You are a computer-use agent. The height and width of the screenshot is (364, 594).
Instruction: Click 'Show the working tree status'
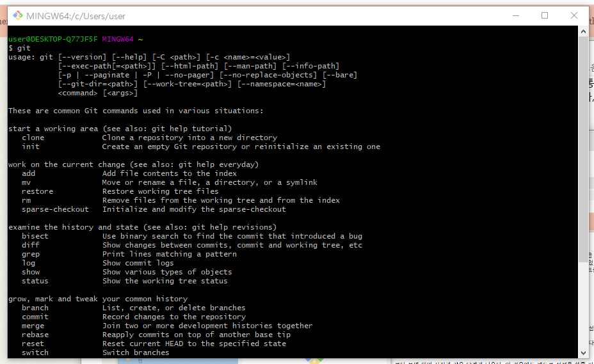pos(165,281)
